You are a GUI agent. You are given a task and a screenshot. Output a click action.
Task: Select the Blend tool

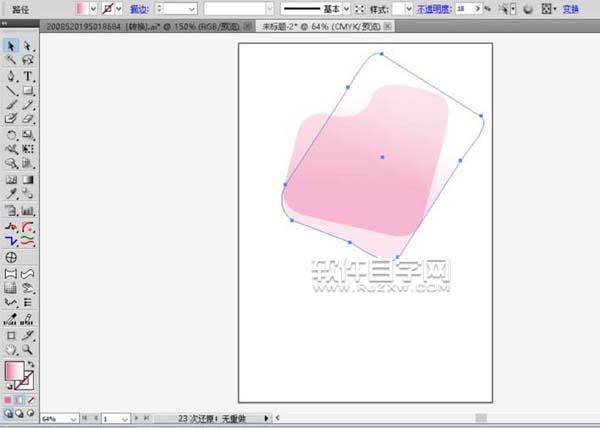(x=28, y=194)
